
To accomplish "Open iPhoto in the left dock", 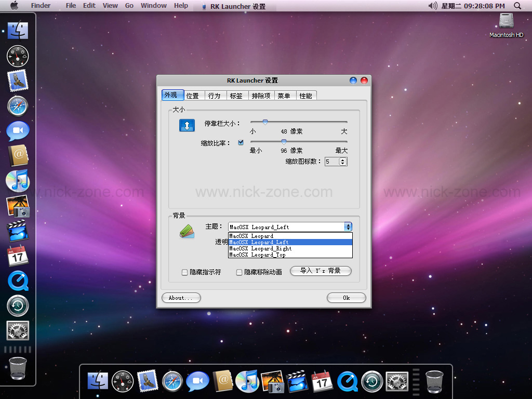I will coord(18,206).
